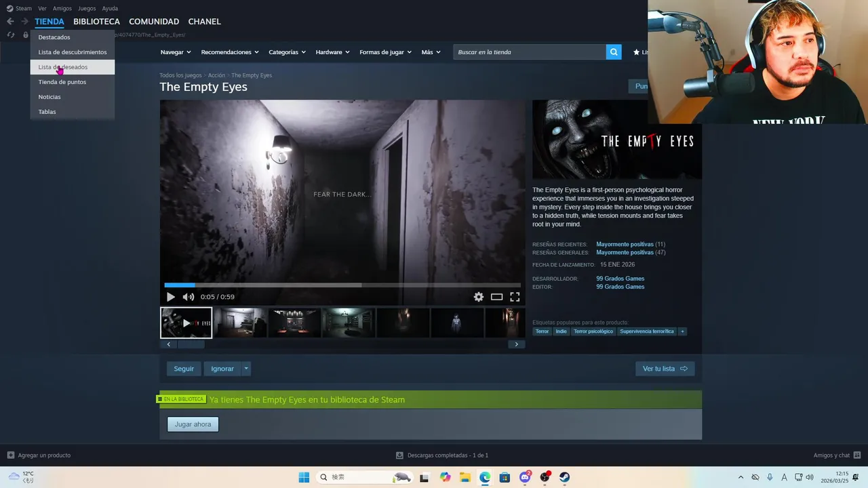This screenshot has height=488, width=868.
Task: Open the Amigos menu
Action: (x=62, y=8)
